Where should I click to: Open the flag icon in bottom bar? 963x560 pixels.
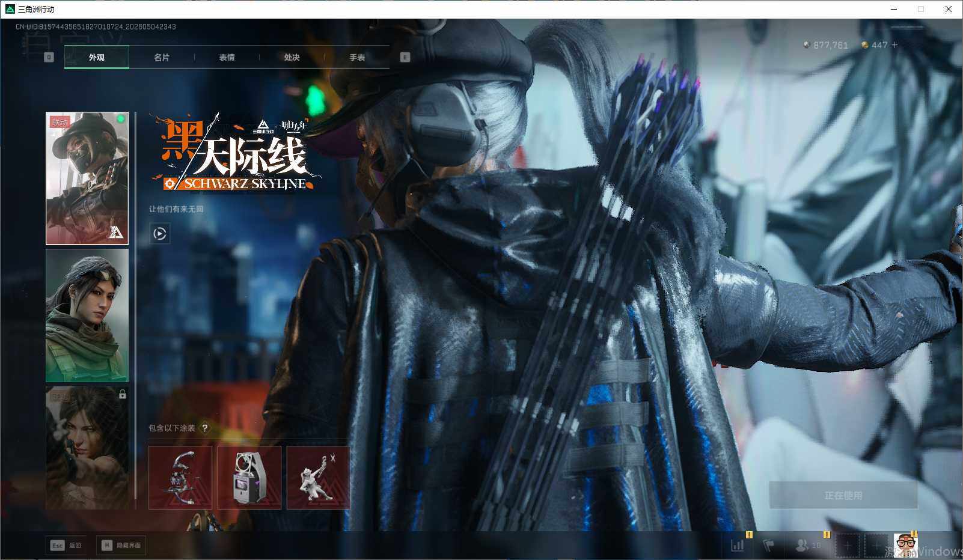coord(768,545)
